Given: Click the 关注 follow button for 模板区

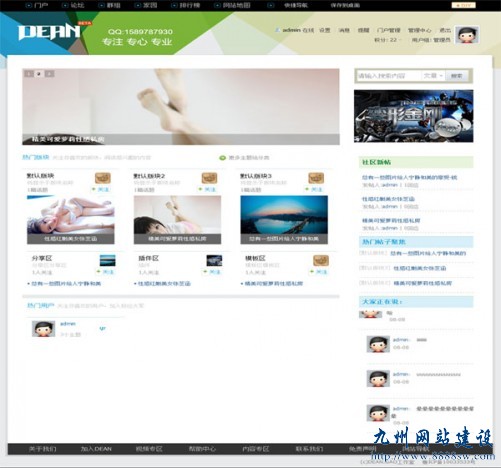Looking at the screenshot, I should (319, 272).
